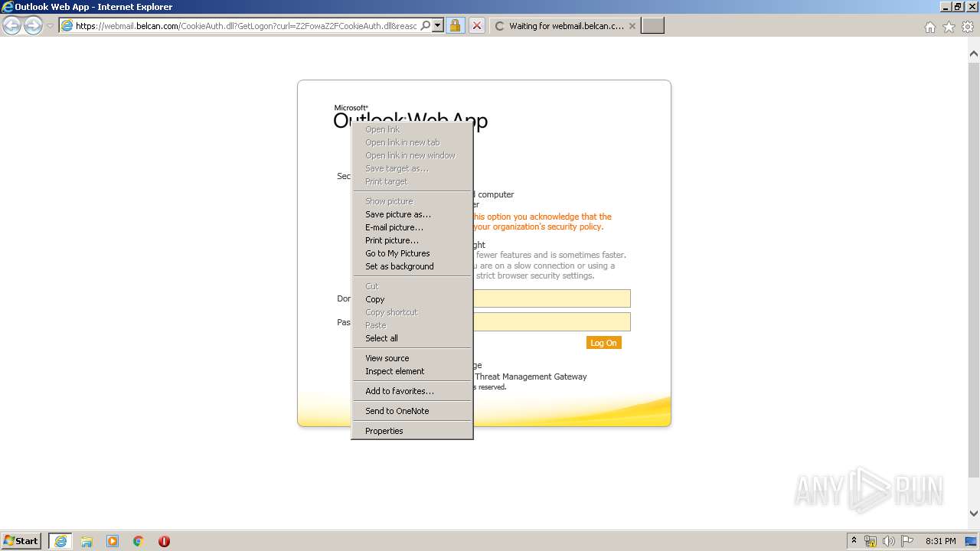
Task: Show hidden tray icons arrow
Action: (854, 541)
